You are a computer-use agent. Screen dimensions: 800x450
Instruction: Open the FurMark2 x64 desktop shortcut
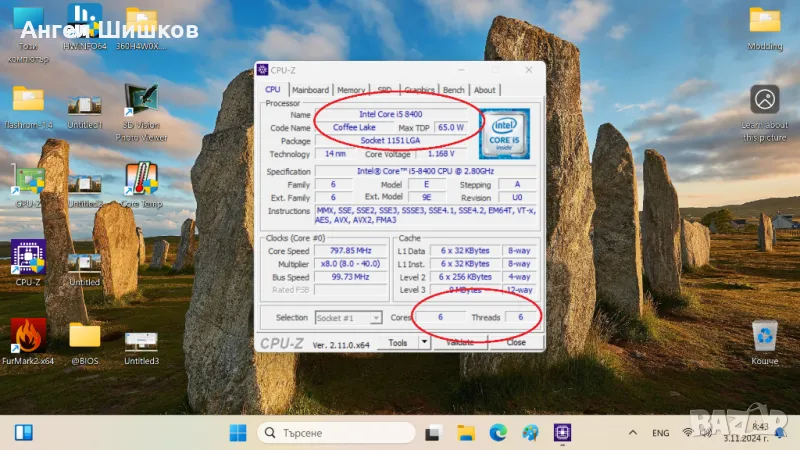[x=27, y=337]
